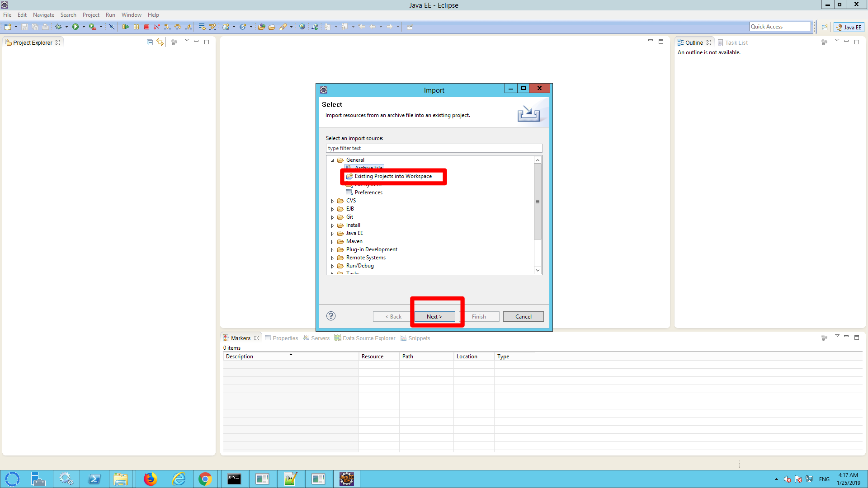Viewport: 868px width, 488px height.
Task: Open the File menu
Action: pyautogui.click(x=7, y=15)
